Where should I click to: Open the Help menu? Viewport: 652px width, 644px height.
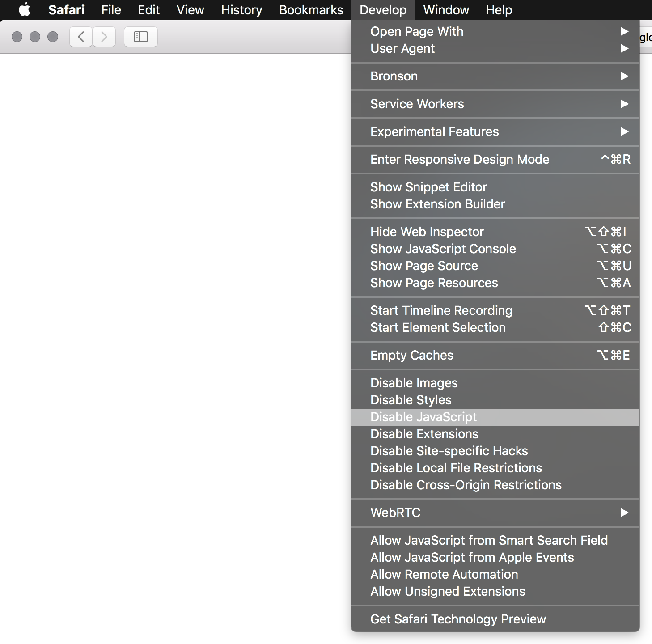pos(499,10)
